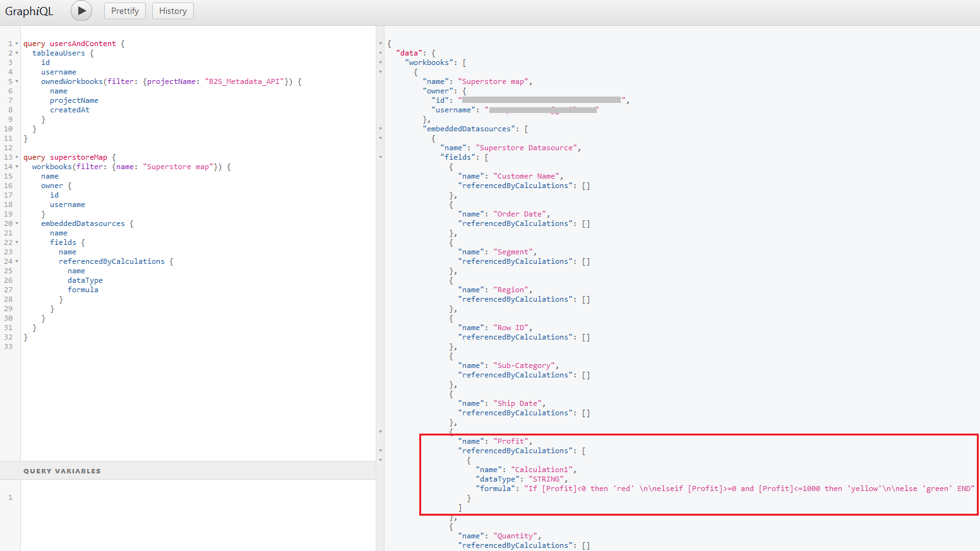Fold the tableauUsers block in the editor
The width and height of the screenshot is (980, 551).
pyautogui.click(x=17, y=53)
